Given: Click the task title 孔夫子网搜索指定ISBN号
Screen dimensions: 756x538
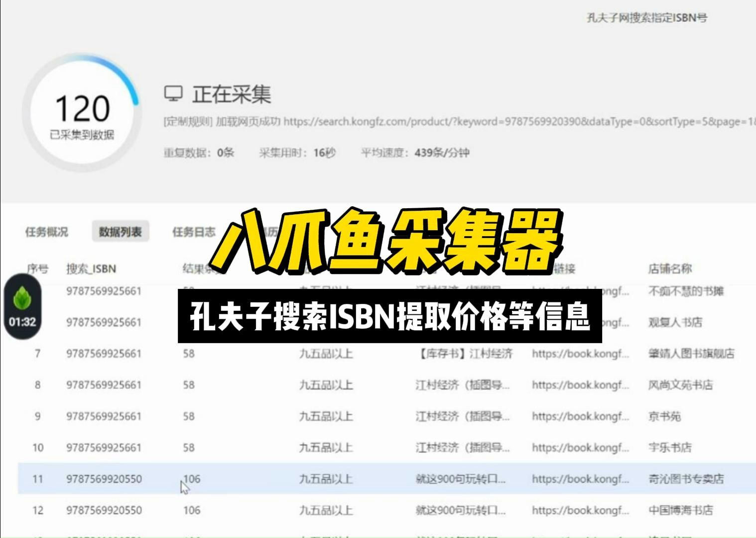Looking at the screenshot, I should (x=647, y=18).
